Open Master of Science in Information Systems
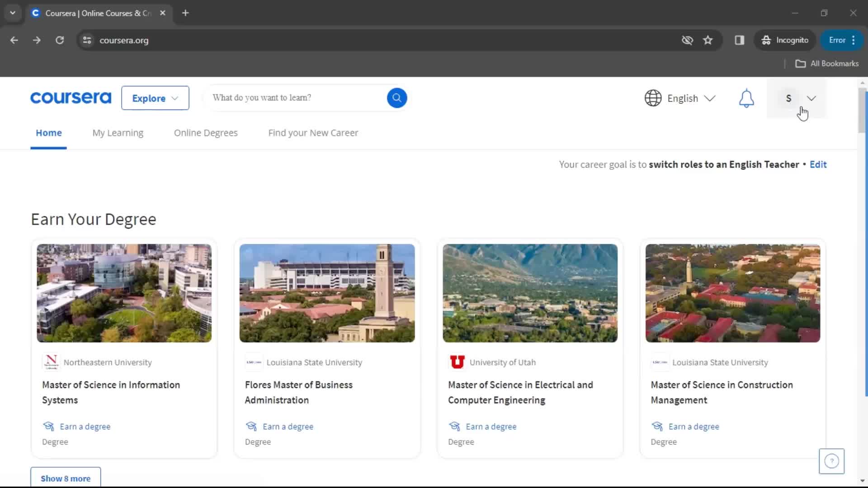868x488 pixels. (111, 392)
